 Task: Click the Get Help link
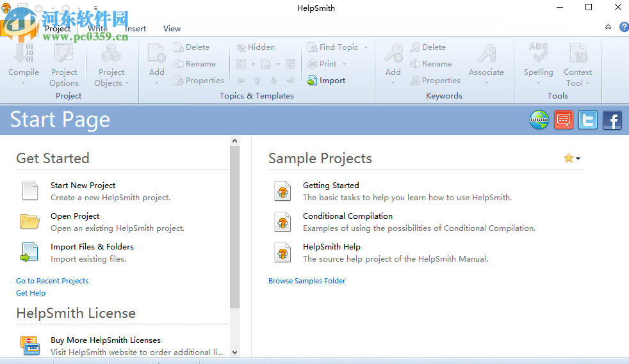(31, 293)
